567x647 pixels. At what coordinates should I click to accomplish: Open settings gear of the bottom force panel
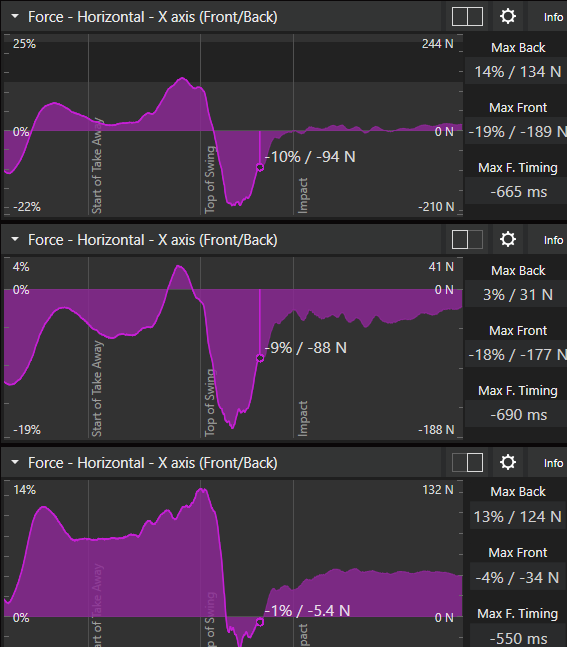point(508,462)
